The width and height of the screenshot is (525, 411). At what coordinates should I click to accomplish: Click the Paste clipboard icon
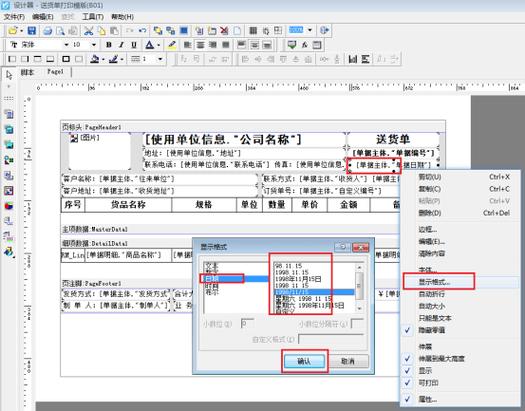click(114, 31)
